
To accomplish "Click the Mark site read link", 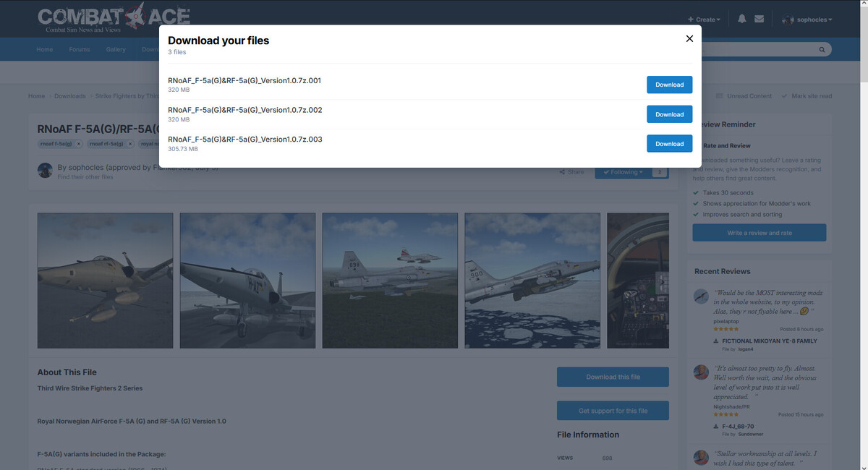I will 807,96.
